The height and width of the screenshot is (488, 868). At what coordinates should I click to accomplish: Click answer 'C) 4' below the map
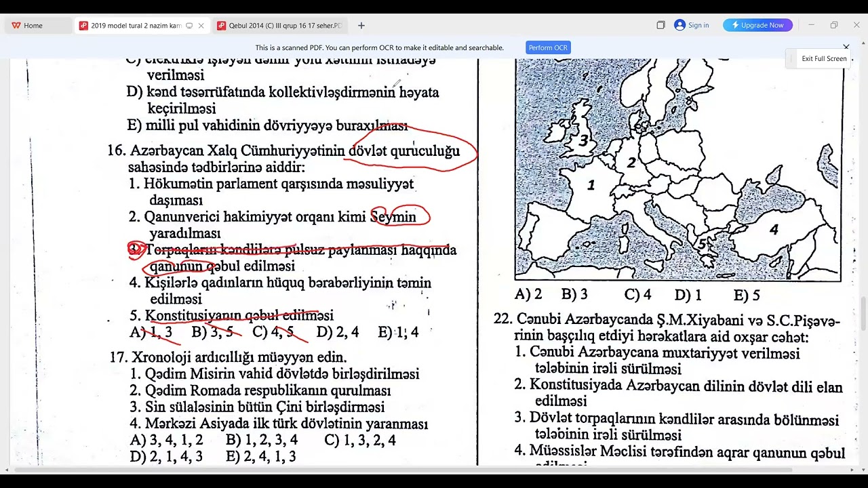(x=637, y=295)
